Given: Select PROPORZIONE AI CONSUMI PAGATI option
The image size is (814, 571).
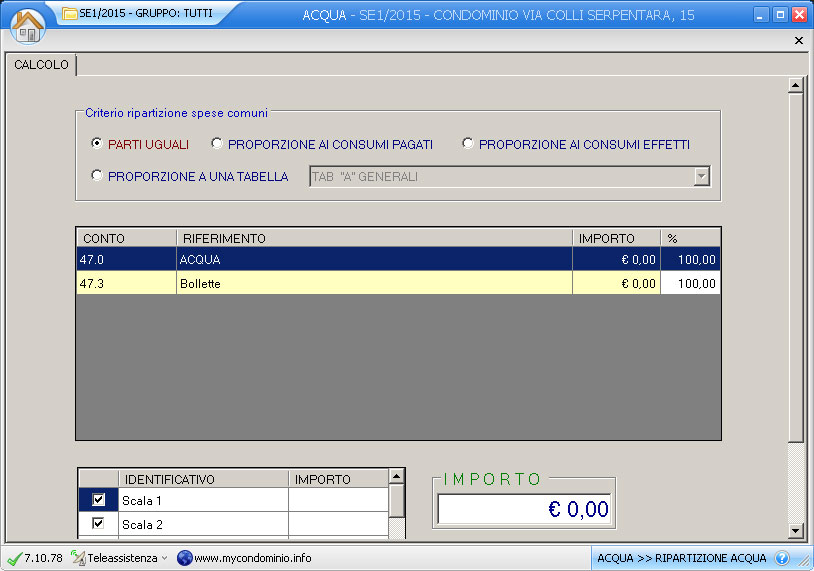Looking at the screenshot, I should tap(217, 144).
